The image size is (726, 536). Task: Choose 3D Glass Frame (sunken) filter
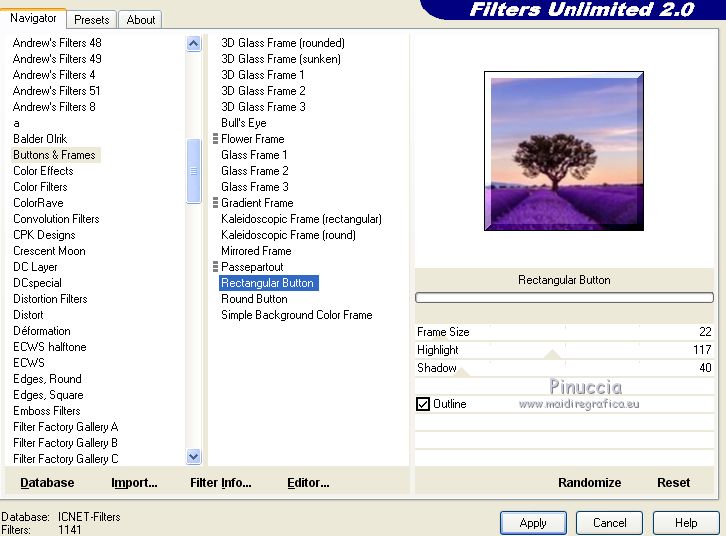click(281, 59)
